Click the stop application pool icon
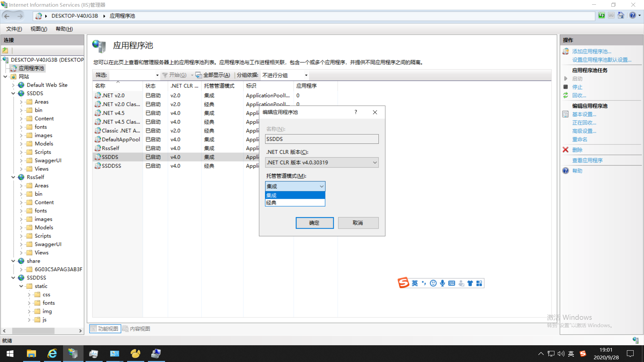Viewport: 644px width, 362px height. pos(566,87)
